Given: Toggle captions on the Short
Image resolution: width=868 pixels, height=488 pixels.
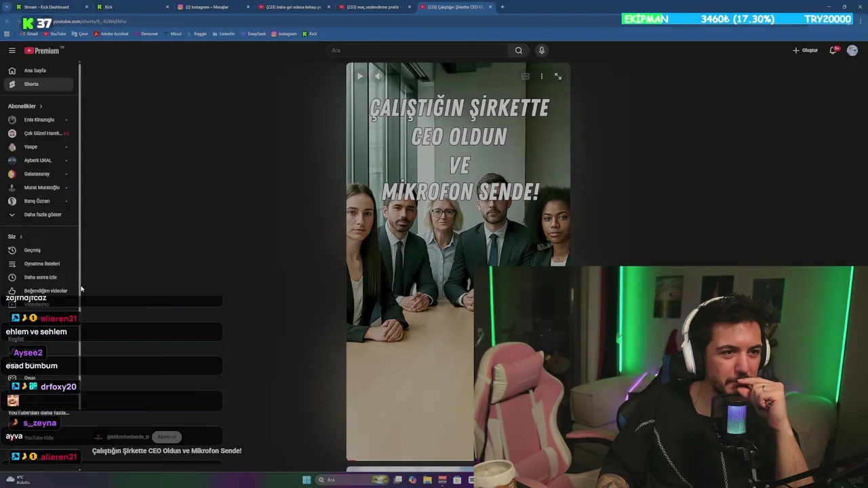Looking at the screenshot, I should (x=525, y=77).
